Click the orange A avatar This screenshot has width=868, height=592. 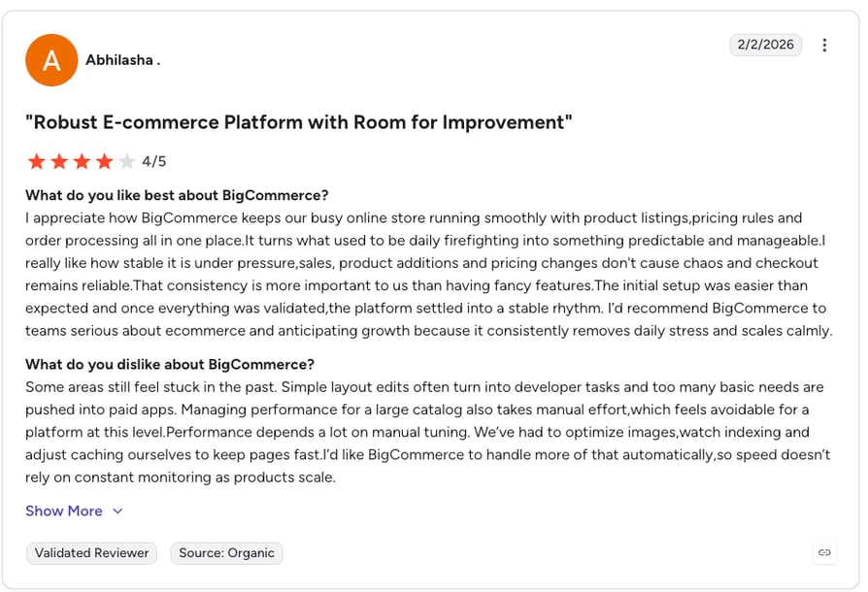coord(51,60)
